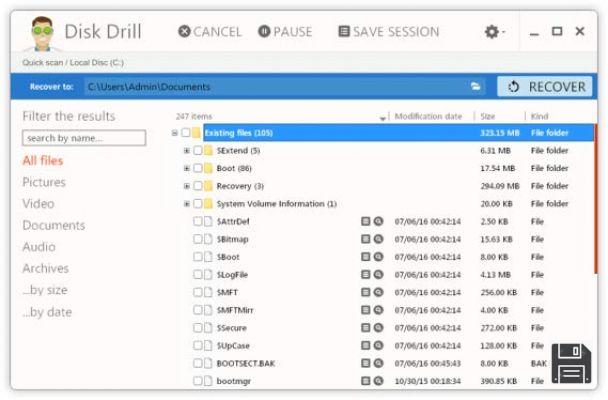Click the RECOVER button
Viewport: 608px width, 400px height.
[545, 86]
